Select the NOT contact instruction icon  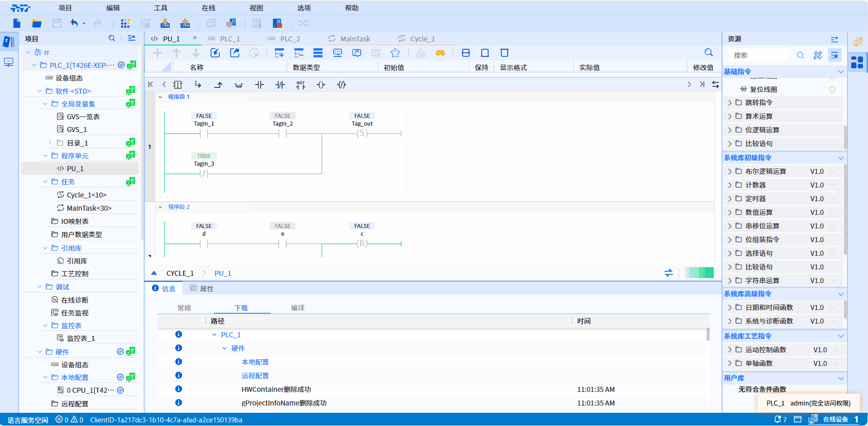pyautogui.click(x=300, y=85)
